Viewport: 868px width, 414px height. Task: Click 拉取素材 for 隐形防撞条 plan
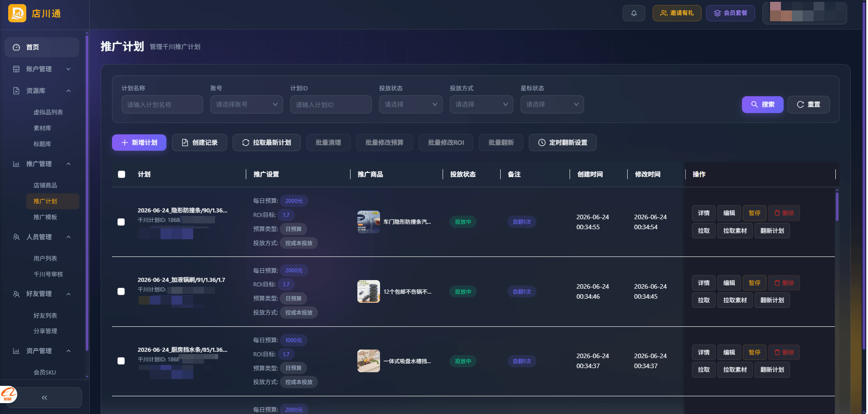point(735,231)
